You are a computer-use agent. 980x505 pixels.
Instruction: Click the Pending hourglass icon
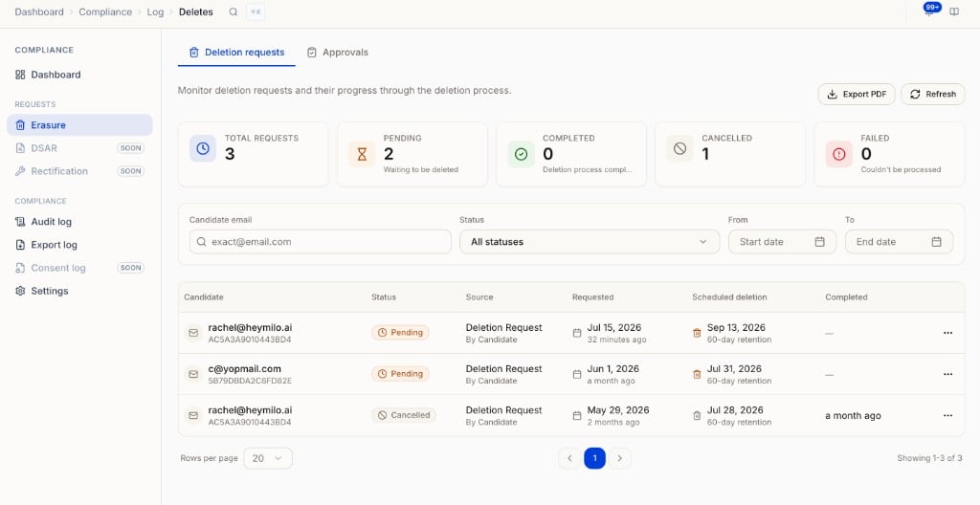362,154
